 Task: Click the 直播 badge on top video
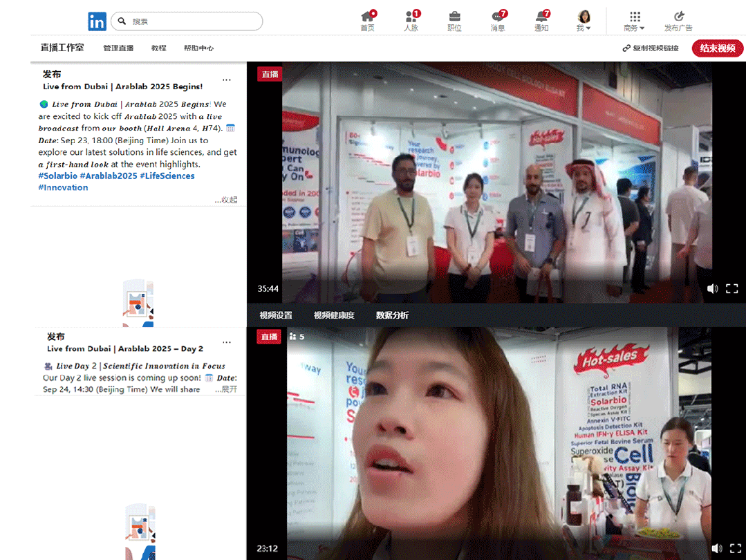pyautogui.click(x=270, y=74)
